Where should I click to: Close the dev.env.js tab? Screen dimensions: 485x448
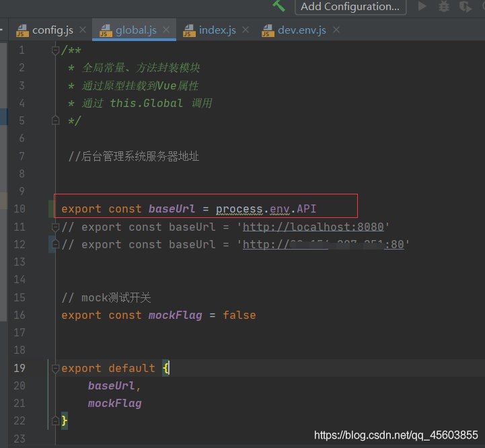pyautogui.click(x=336, y=30)
